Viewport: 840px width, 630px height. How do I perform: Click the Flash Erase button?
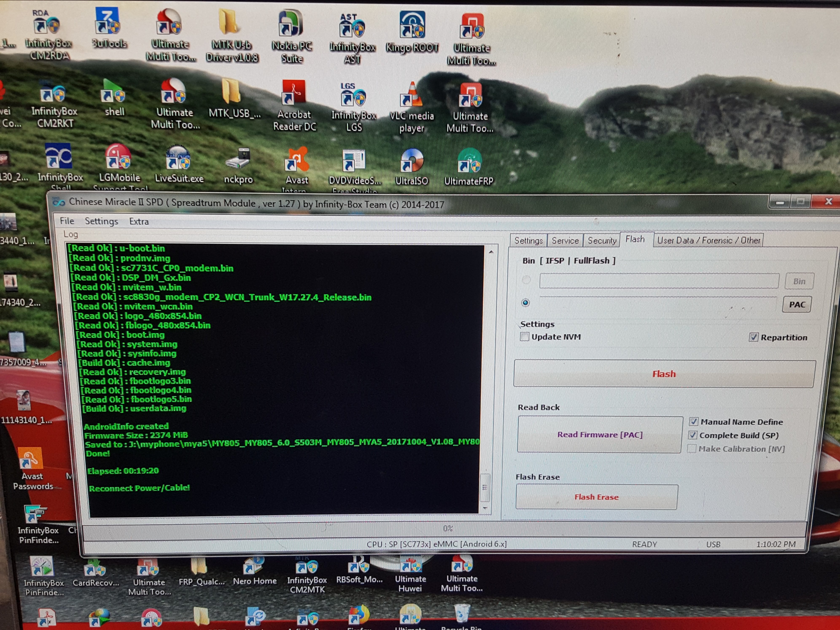[597, 497]
